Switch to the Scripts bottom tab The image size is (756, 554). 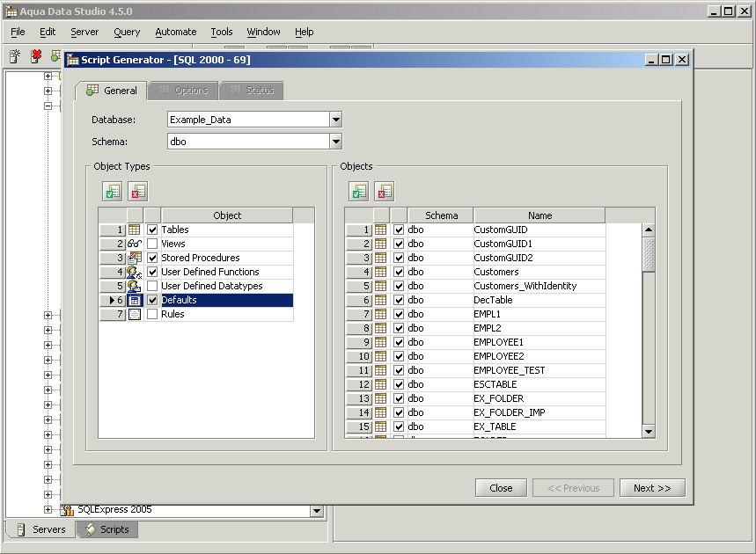107,529
